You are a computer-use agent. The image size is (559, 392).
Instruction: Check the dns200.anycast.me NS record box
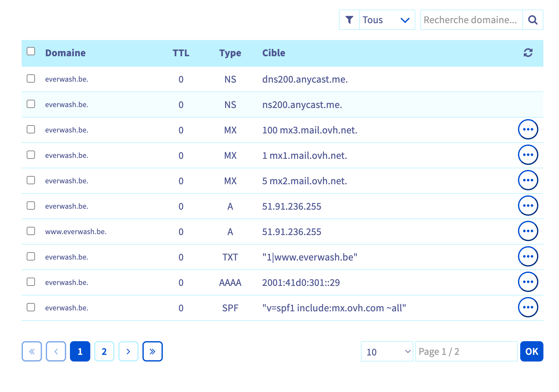31,79
